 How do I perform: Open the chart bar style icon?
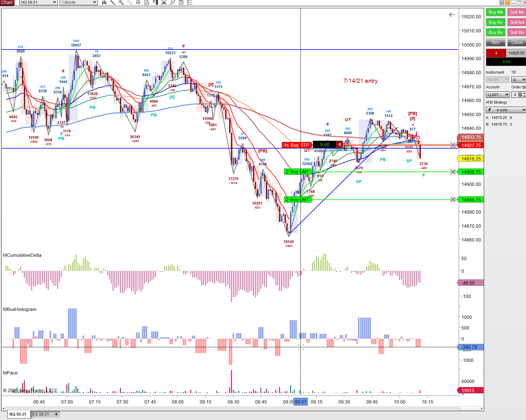click(104, 2)
